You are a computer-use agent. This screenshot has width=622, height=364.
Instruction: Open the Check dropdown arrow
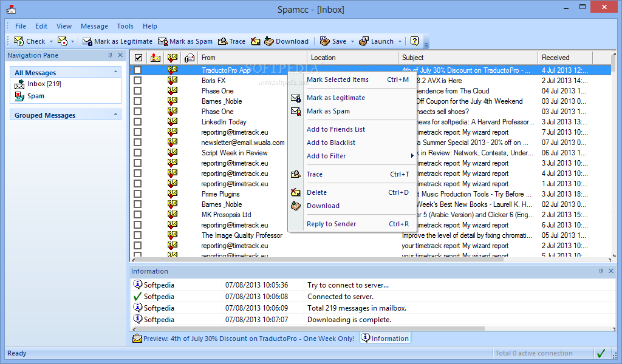pyautogui.click(x=51, y=42)
